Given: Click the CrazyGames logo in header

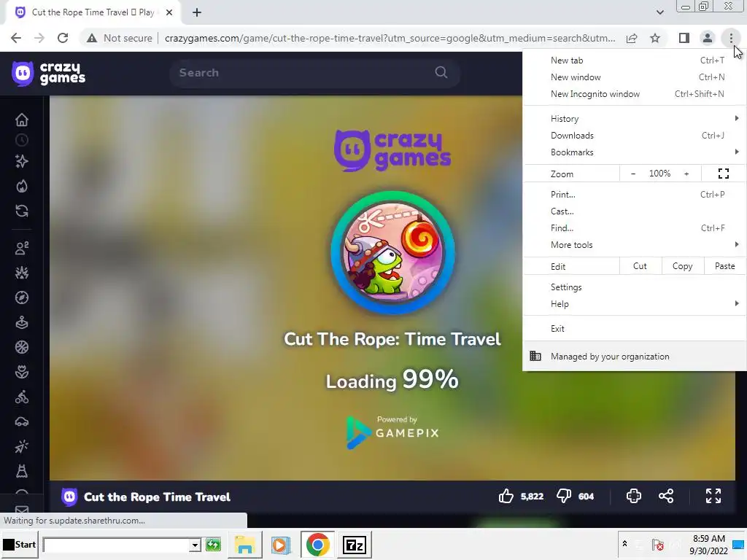Looking at the screenshot, I should point(49,74).
